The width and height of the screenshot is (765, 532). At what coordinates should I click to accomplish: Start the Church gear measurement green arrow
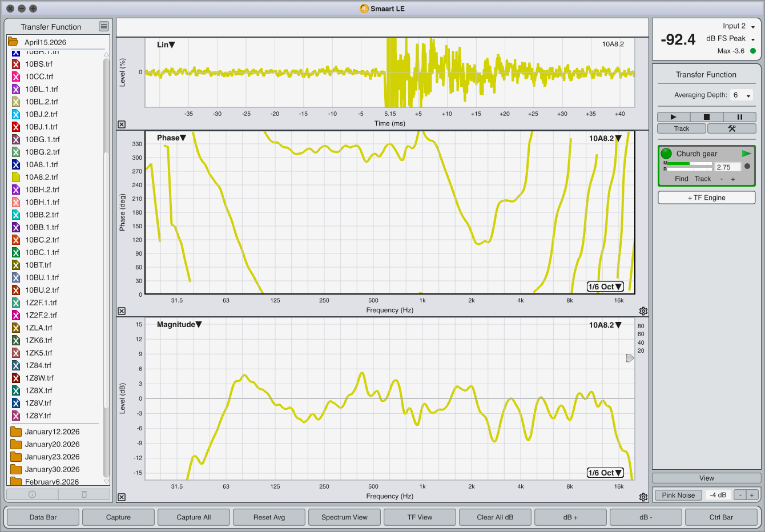point(746,154)
